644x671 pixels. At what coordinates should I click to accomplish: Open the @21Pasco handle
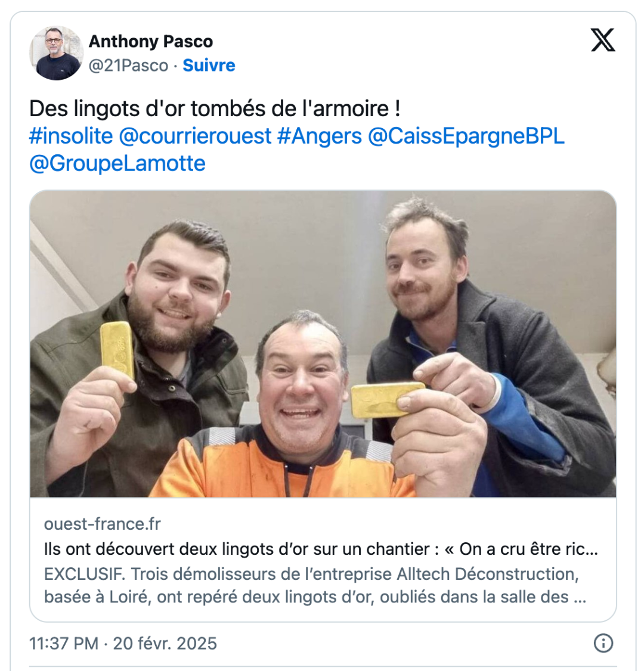click(x=128, y=66)
